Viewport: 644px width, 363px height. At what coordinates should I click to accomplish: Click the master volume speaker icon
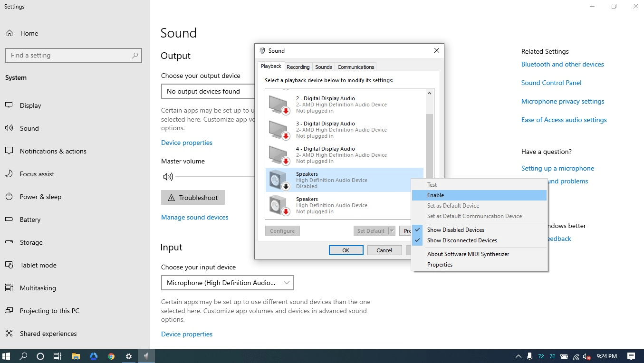click(168, 177)
